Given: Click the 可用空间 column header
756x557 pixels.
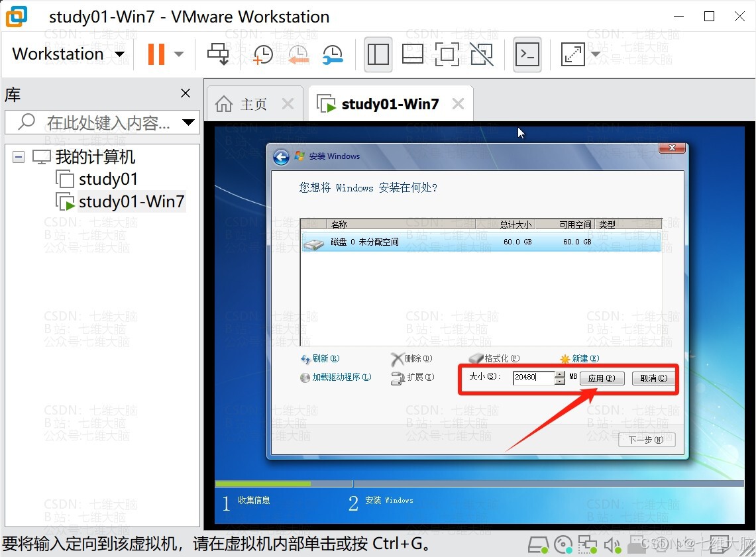Looking at the screenshot, I should coord(565,224).
